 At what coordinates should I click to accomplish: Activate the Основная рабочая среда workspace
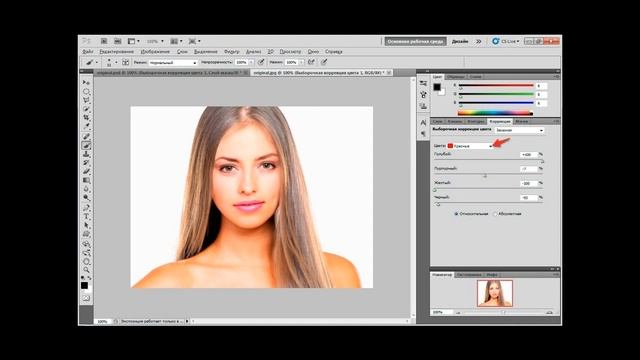click(x=415, y=42)
